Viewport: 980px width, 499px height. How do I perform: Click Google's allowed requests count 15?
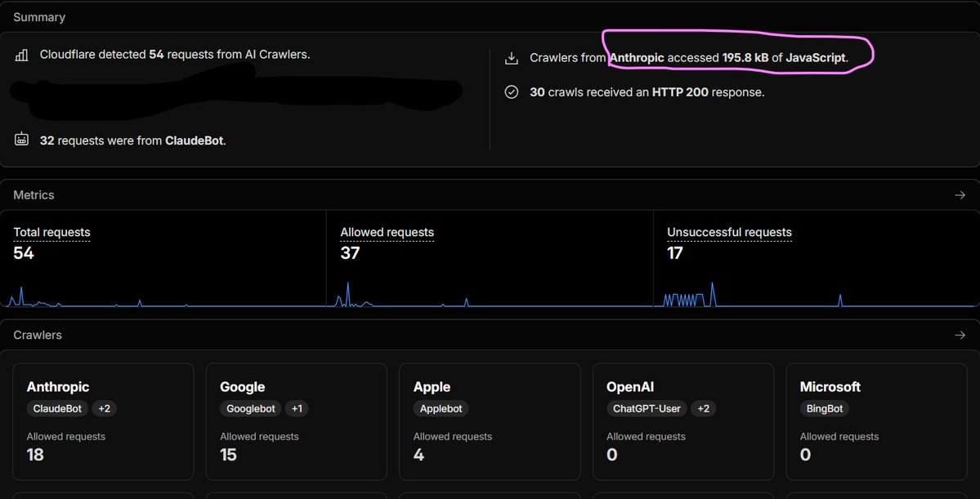point(228,455)
